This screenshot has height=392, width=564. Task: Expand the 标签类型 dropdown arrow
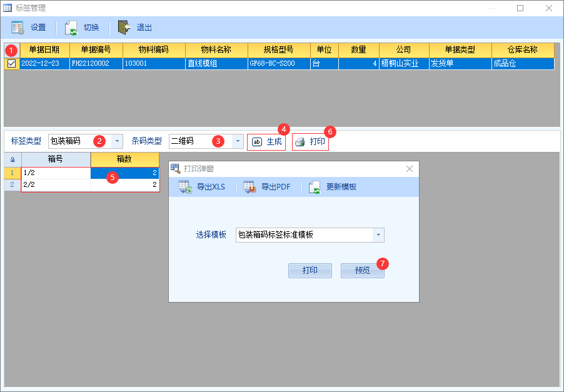point(117,141)
